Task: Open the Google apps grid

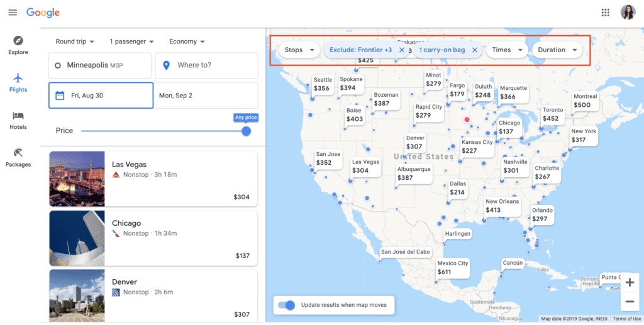Action: 606,13
